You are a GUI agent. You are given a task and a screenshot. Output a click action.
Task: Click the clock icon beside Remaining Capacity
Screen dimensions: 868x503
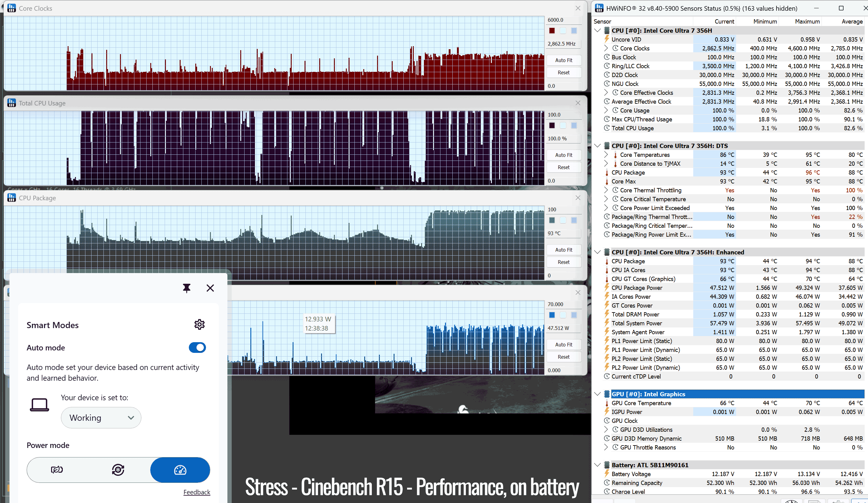(607, 483)
